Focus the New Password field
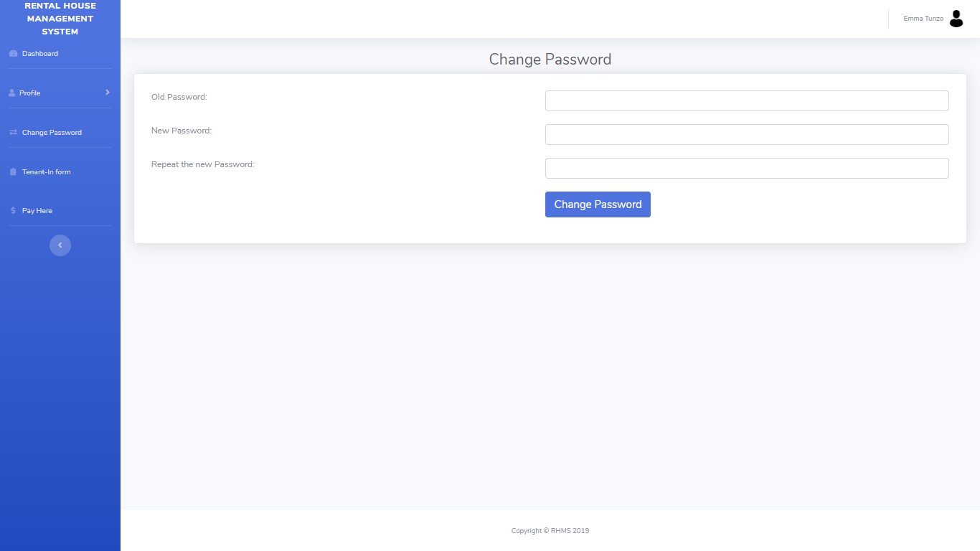980x551 pixels. (x=747, y=135)
